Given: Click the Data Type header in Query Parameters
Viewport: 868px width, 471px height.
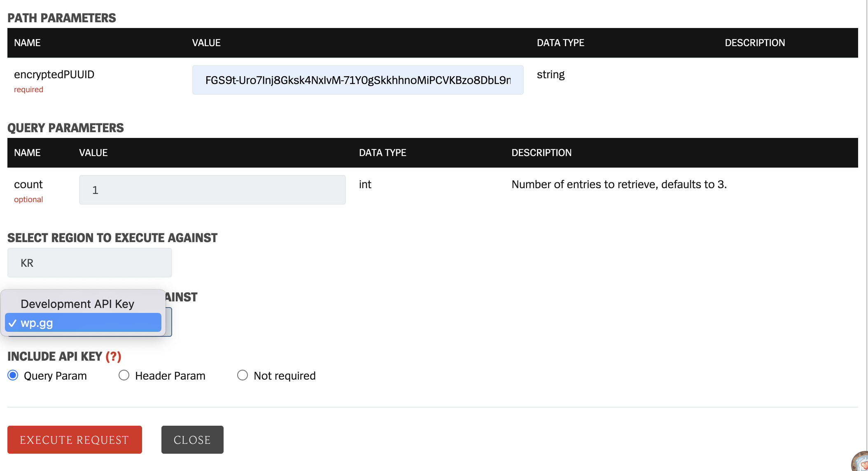Looking at the screenshot, I should (383, 153).
